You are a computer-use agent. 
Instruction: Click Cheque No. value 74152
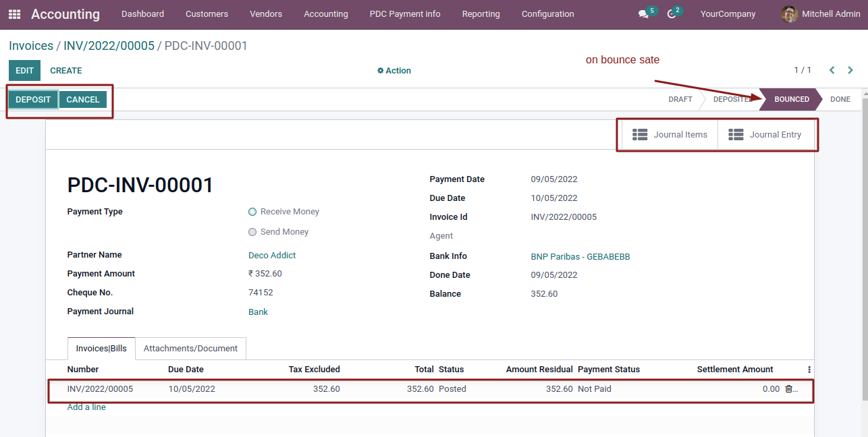(x=261, y=293)
